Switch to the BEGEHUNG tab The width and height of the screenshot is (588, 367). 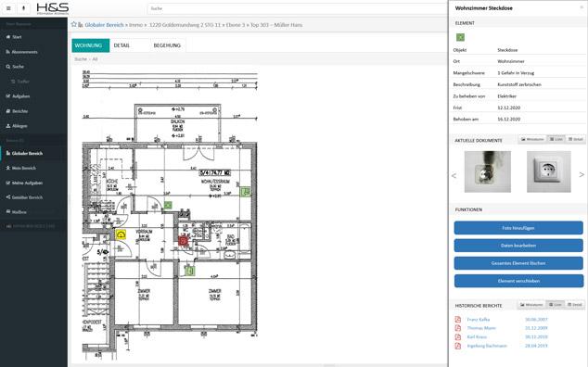pos(167,45)
